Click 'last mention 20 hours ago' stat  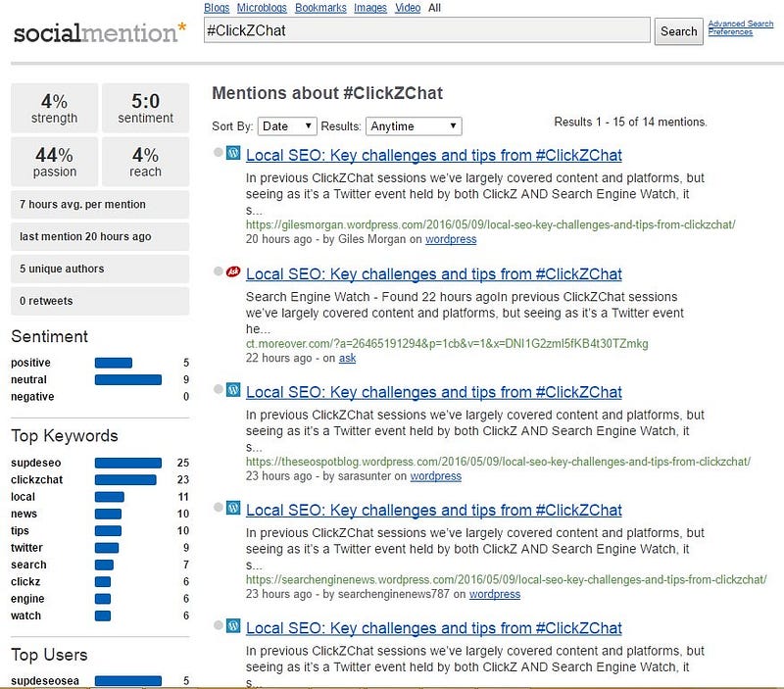(100, 236)
